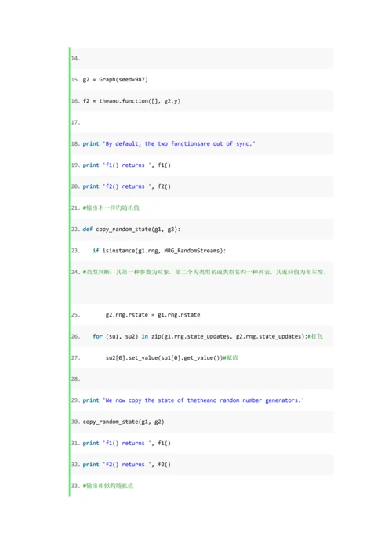Click the code line 'g2 = Graph(seed=987)'
Viewport: 392px width, 554px height.
coord(115,79)
